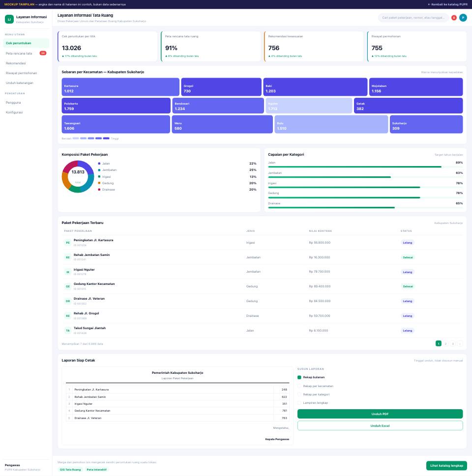Screen dimensions: 472x476
Task: Click the Lihat katalog lengkap button
Action: coord(446,466)
